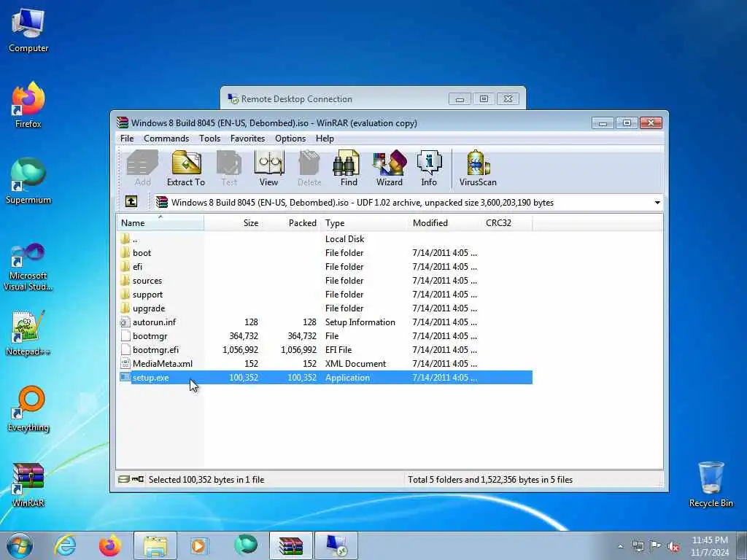Viewport: 747px width, 560px height.
Task: Open the Tools menu
Action: 209,138
